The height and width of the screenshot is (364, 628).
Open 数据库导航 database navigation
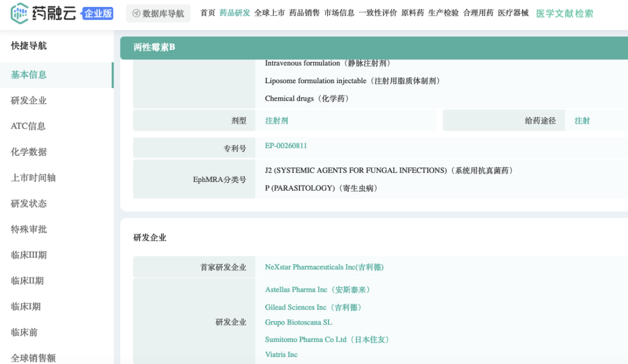click(158, 13)
